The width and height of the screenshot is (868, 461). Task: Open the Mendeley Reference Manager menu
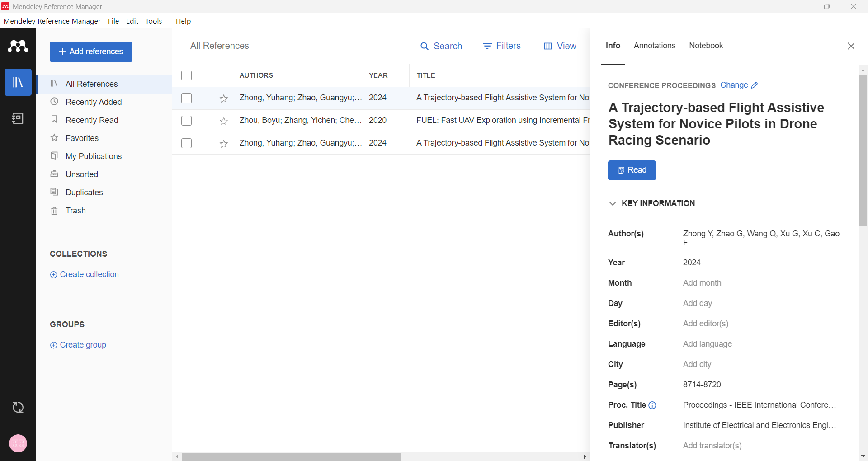[x=52, y=21]
